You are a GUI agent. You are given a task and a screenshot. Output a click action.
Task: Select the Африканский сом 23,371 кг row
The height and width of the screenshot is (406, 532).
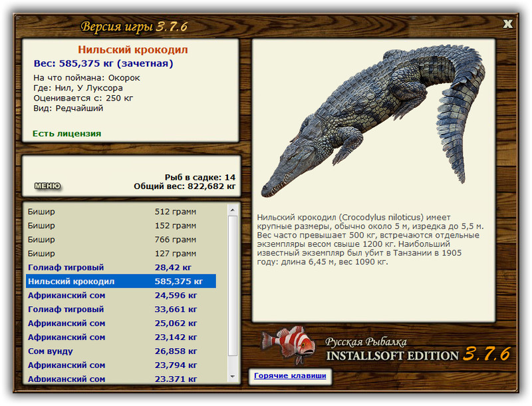[x=121, y=378]
